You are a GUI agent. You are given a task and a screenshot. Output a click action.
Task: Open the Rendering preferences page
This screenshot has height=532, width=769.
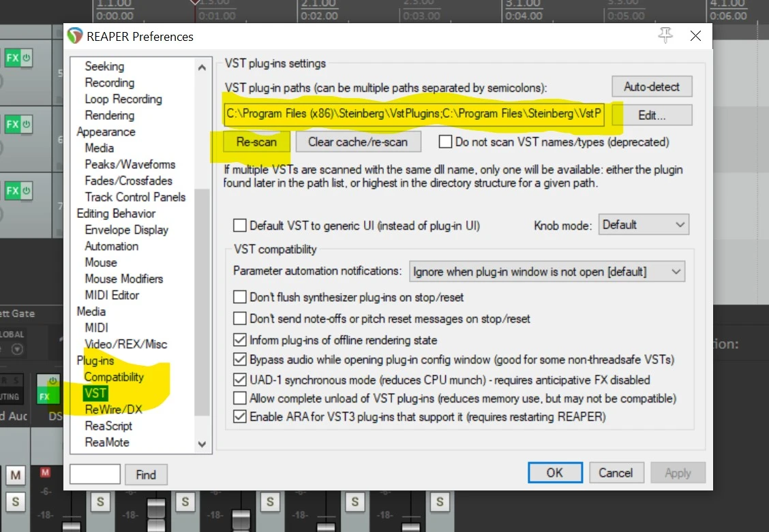(x=109, y=115)
